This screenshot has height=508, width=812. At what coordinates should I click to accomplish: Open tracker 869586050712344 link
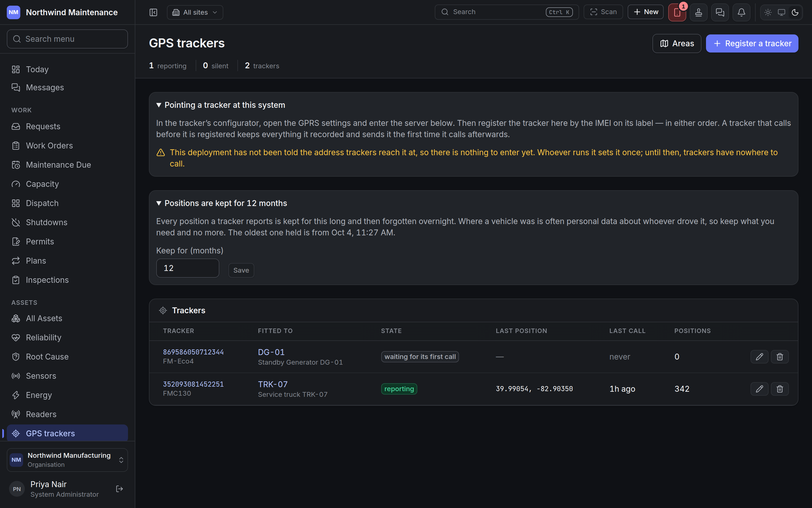coord(193,352)
